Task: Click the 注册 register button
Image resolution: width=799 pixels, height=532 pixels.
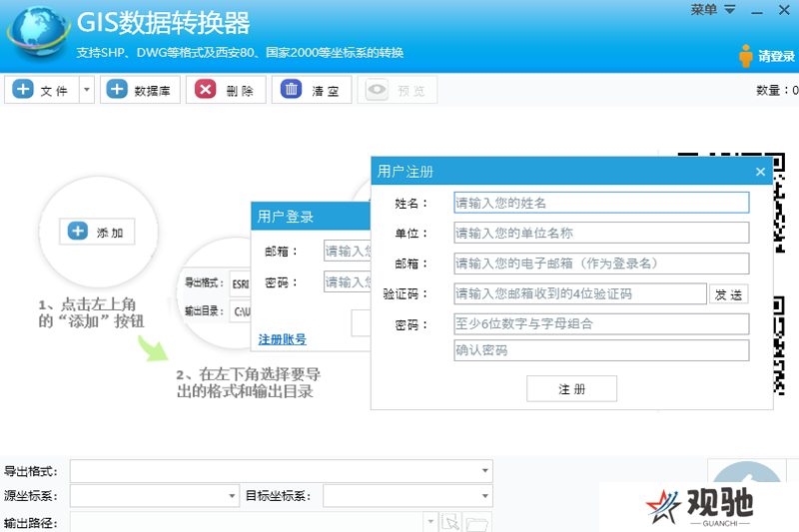Action: point(571,389)
